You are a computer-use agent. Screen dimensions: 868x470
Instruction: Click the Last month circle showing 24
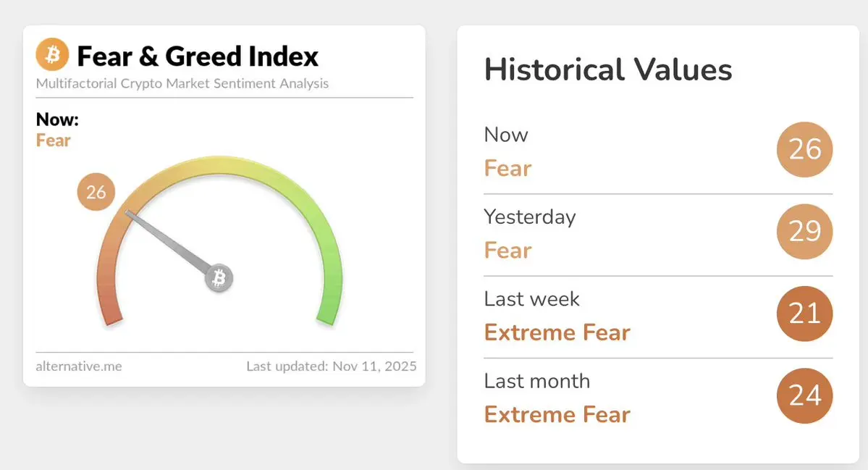pos(804,395)
